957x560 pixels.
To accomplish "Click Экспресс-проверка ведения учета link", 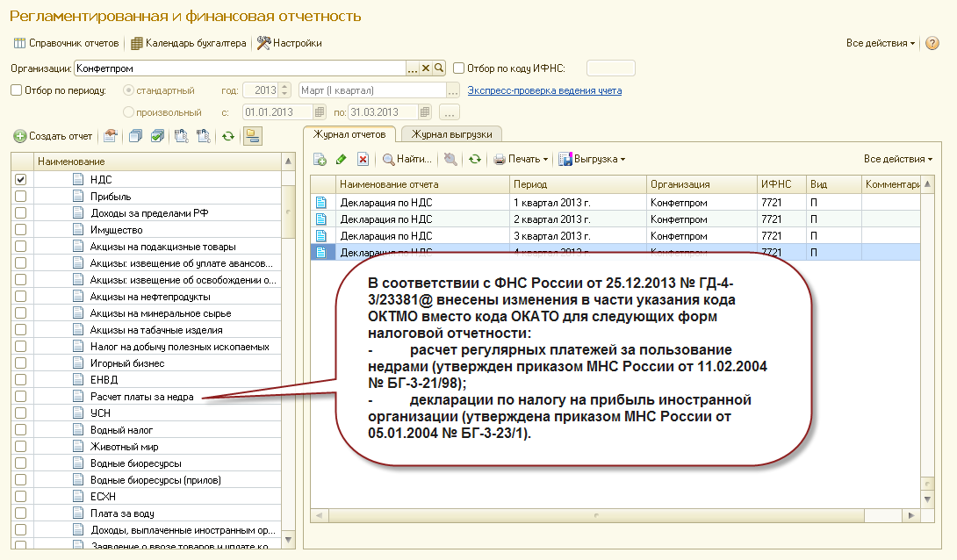I will click(544, 90).
